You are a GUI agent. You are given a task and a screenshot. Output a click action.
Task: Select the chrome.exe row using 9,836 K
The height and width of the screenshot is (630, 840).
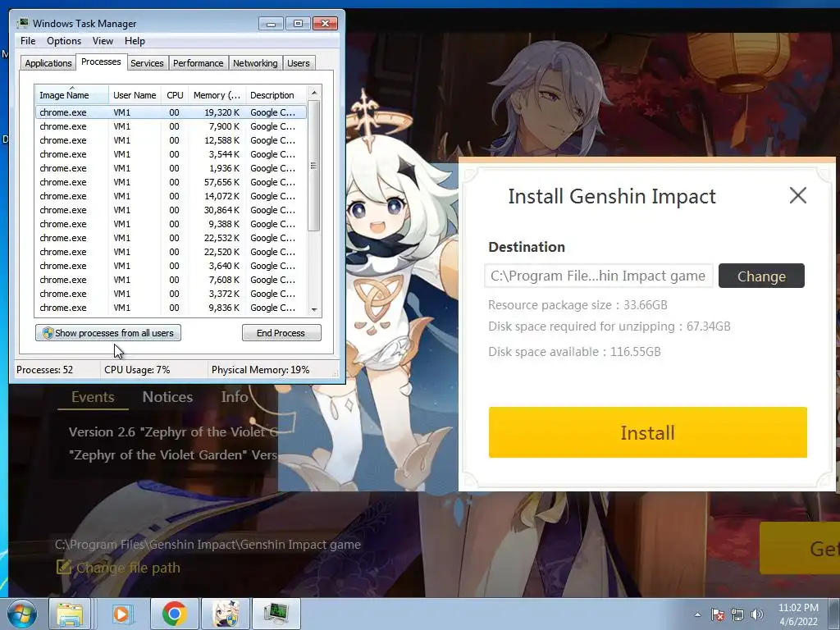[171, 308]
